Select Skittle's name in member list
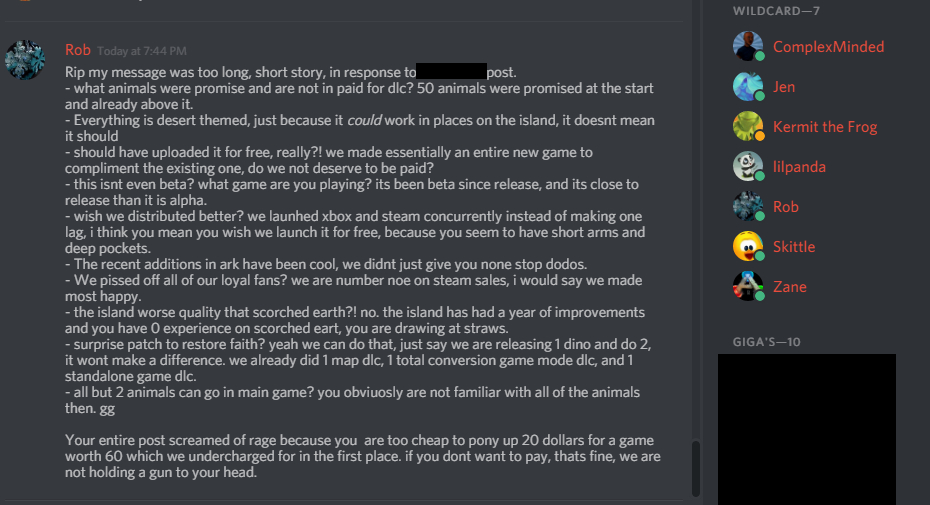Viewport: 930px width, 505px height. pos(794,247)
